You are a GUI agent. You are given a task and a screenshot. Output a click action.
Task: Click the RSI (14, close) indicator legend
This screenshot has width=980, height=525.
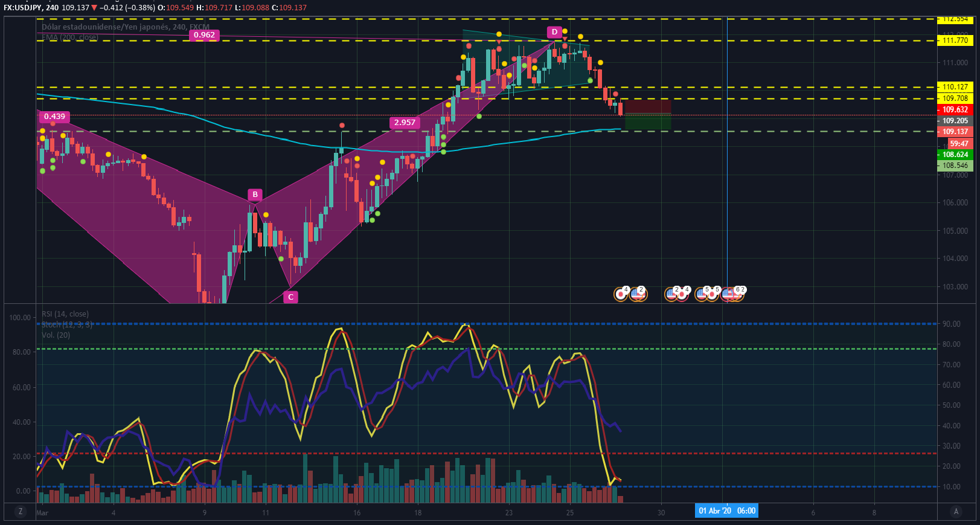(x=65, y=314)
